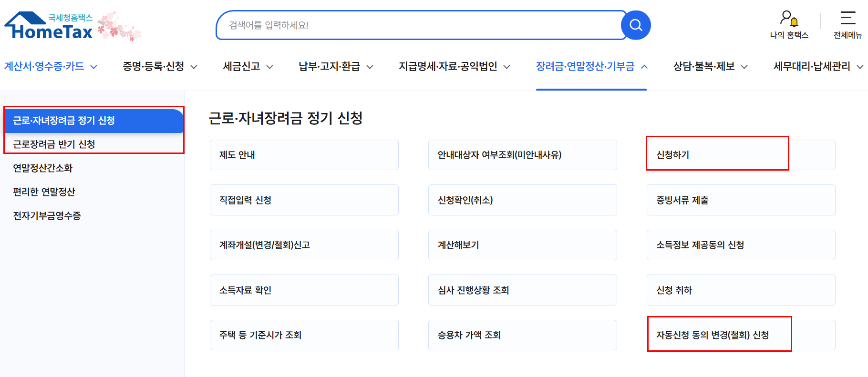Click the 제도 안내 button
Image resolution: width=868 pixels, height=377 pixels.
(x=304, y=155)
